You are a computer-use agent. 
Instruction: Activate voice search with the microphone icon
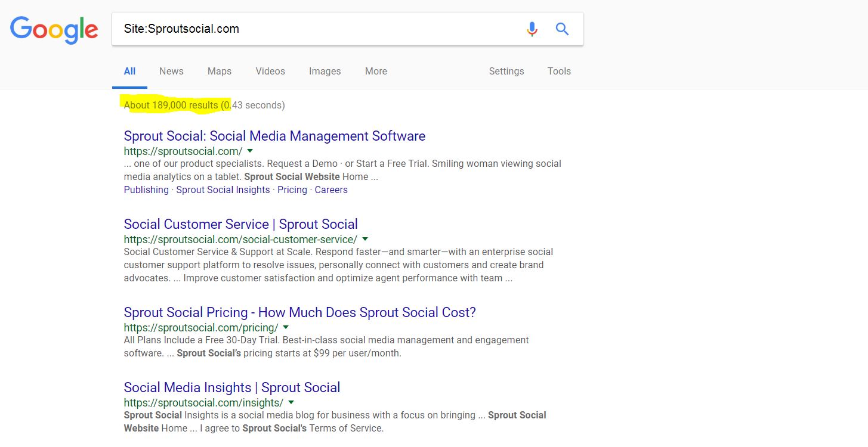[x=532, y=29]
